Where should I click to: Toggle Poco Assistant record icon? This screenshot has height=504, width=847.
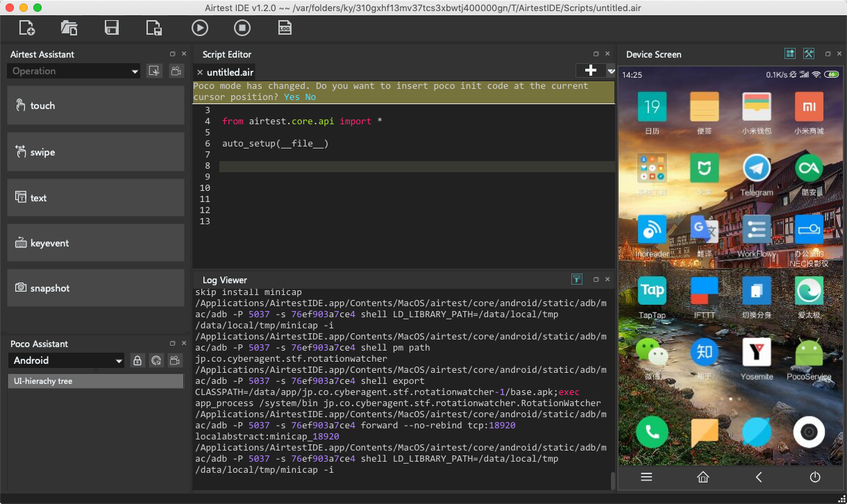coord(176,360)
